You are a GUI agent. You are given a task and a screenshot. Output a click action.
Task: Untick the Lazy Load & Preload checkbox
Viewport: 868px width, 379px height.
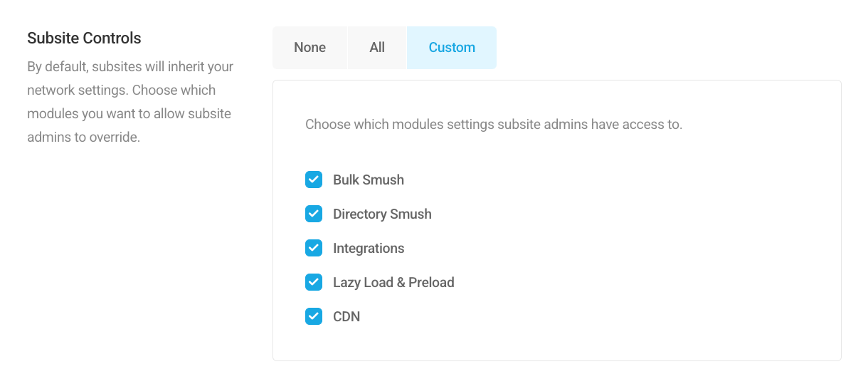(x=314, y=282)
